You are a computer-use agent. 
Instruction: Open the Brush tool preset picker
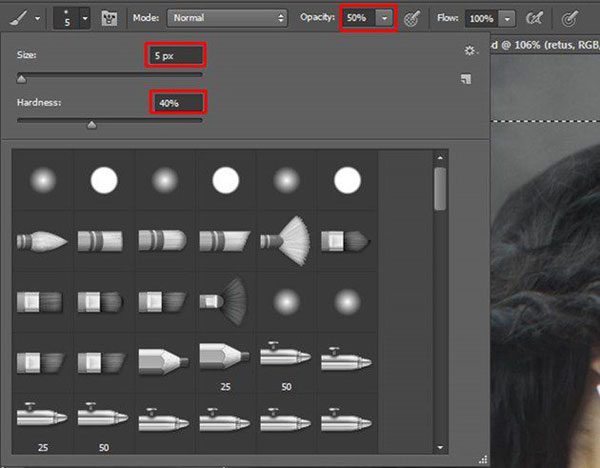[24, 18]
